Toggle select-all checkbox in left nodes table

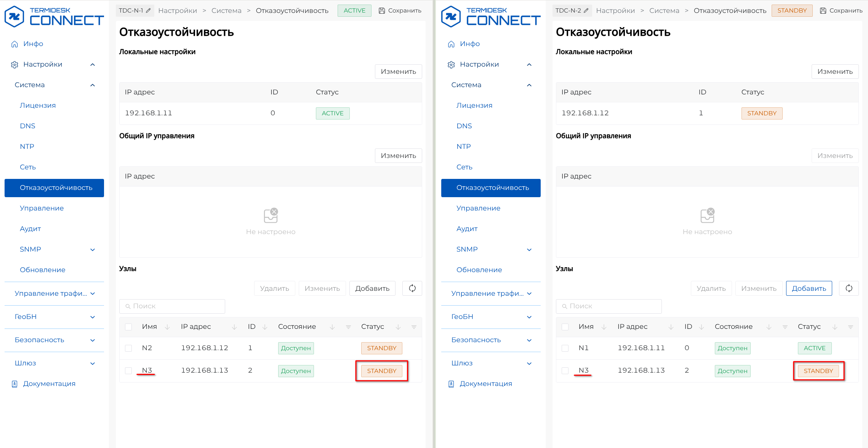(x=128, y=327)
